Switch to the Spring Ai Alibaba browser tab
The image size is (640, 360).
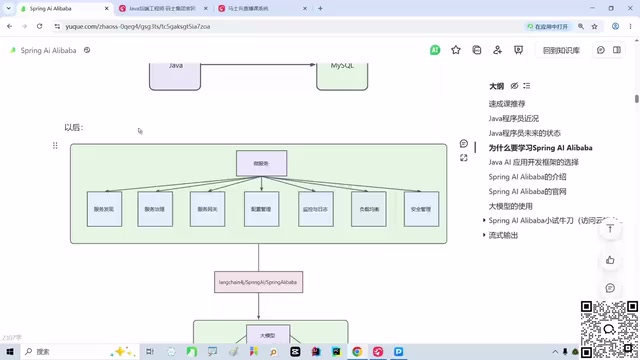click(x=64, y=9)
